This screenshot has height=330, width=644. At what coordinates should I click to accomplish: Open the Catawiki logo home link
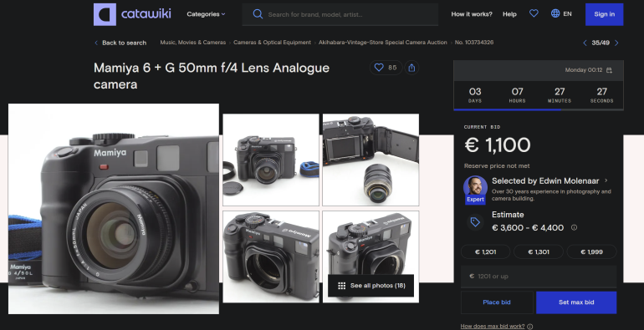(132, 14)
